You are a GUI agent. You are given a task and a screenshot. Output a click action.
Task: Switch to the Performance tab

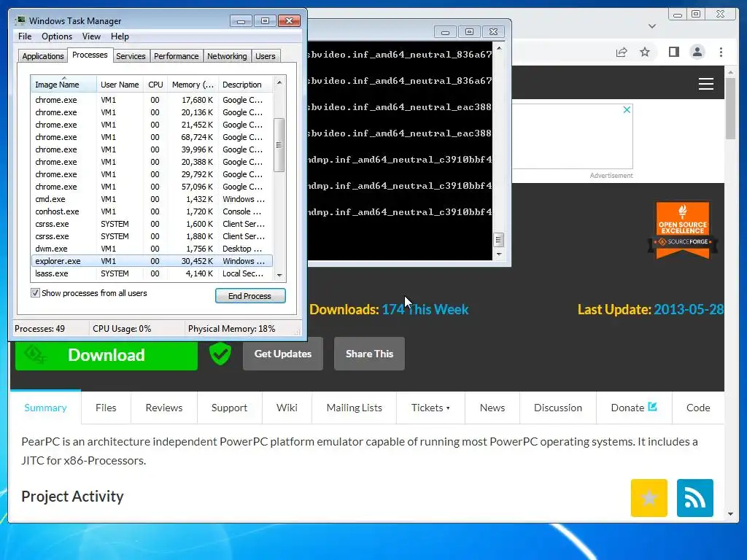pos(176,56)
